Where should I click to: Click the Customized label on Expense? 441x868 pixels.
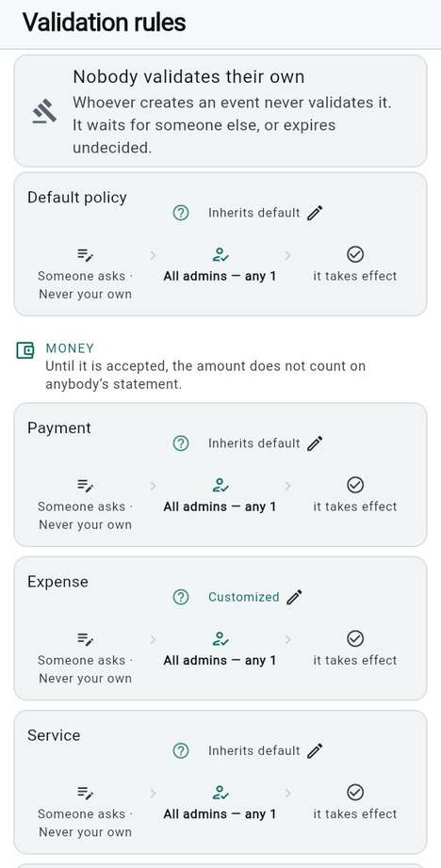pyautogui.click(x=244, y=597)
